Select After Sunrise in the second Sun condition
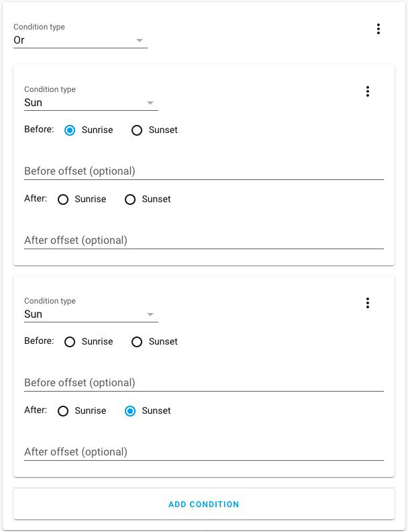 [63, 411]
